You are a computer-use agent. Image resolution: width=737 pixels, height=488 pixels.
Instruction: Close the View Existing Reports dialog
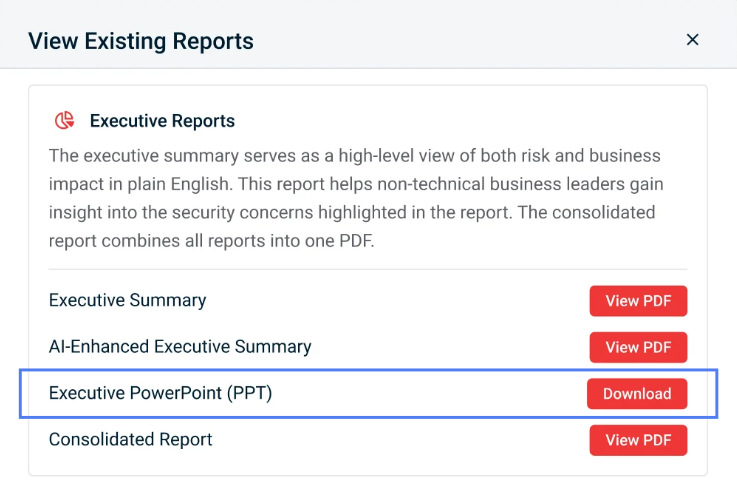692,40
